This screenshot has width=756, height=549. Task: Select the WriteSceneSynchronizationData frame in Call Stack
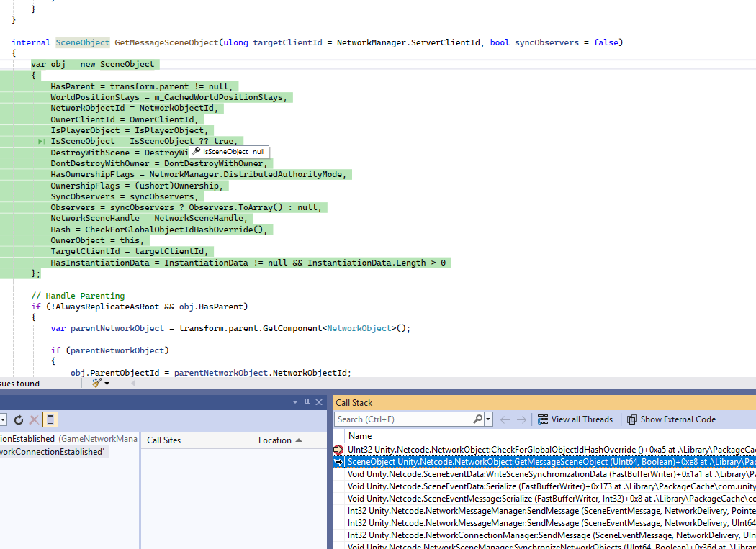[504, 474]
